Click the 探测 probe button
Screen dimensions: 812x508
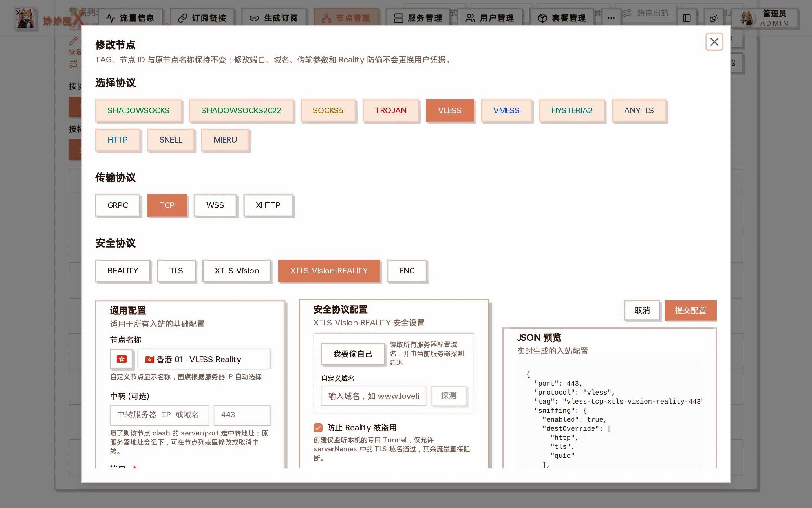click(449, 396)
